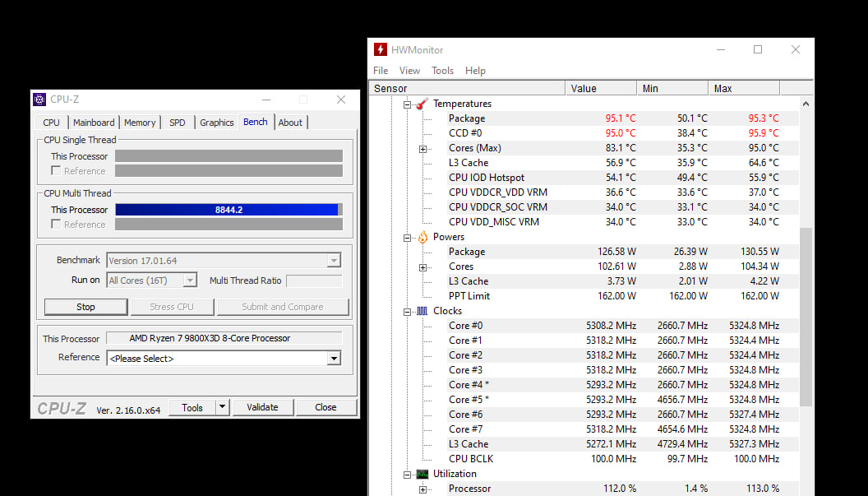Click the HWMonitor vertical scrollbar thumb
The height and width of the screenshot is (496, 868).
pyautogui.click(x=806, y=317)
